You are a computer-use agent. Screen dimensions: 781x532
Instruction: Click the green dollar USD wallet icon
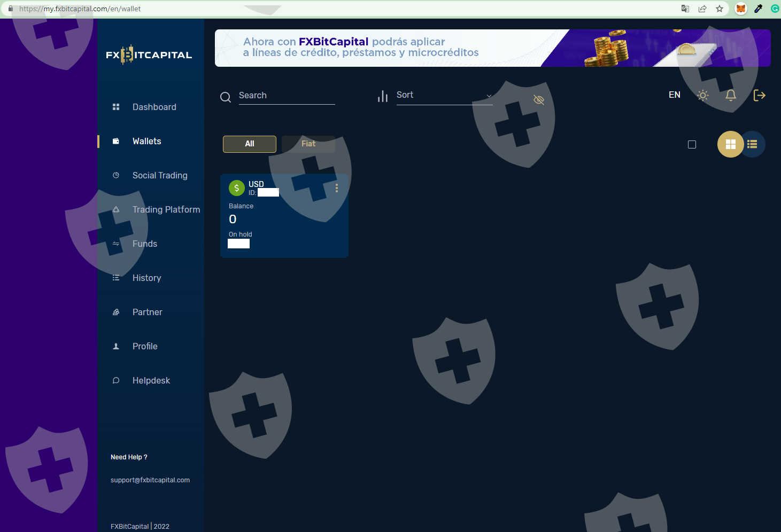click(237, 188)
